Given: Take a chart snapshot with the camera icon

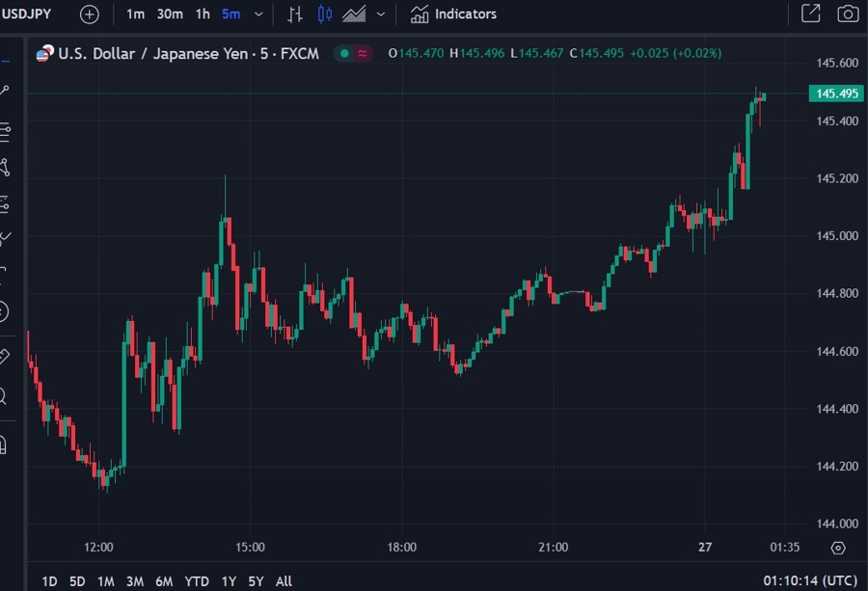Looking at the screenshot, I should tap(848, 13).
